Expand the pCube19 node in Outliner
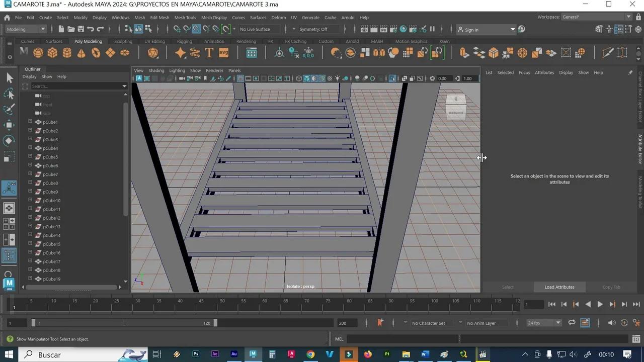644x362 pixels. pos(30,279)
